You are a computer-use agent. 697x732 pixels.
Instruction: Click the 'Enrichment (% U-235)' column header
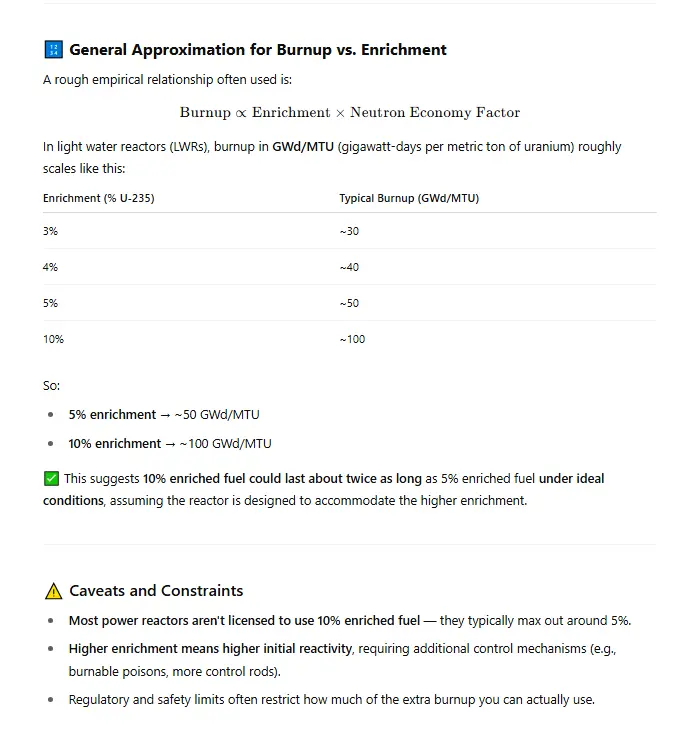[98, 198]
